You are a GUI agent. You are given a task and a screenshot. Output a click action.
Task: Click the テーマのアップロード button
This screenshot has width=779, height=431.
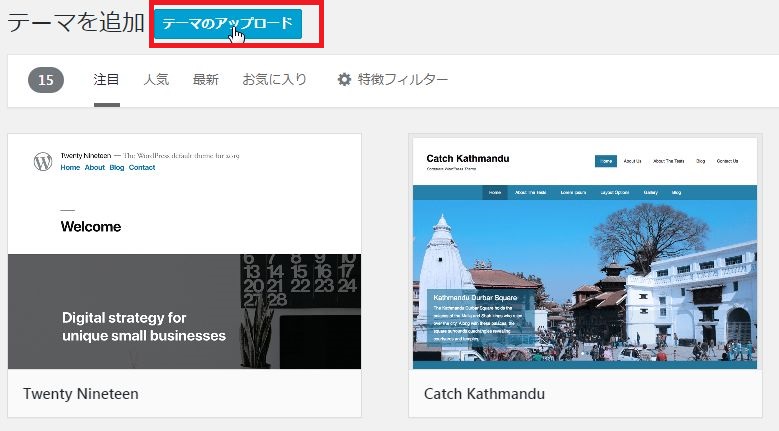click(228, 23)
